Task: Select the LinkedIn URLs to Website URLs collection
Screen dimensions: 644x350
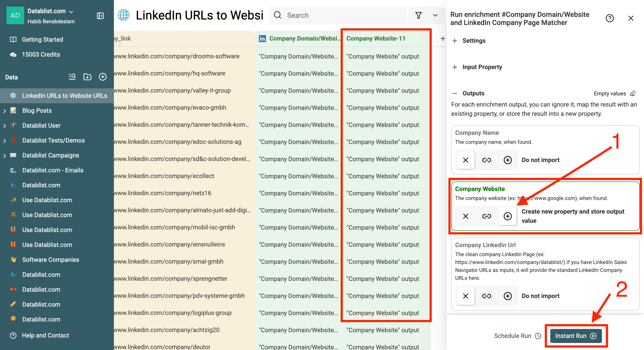Action: 65,95
